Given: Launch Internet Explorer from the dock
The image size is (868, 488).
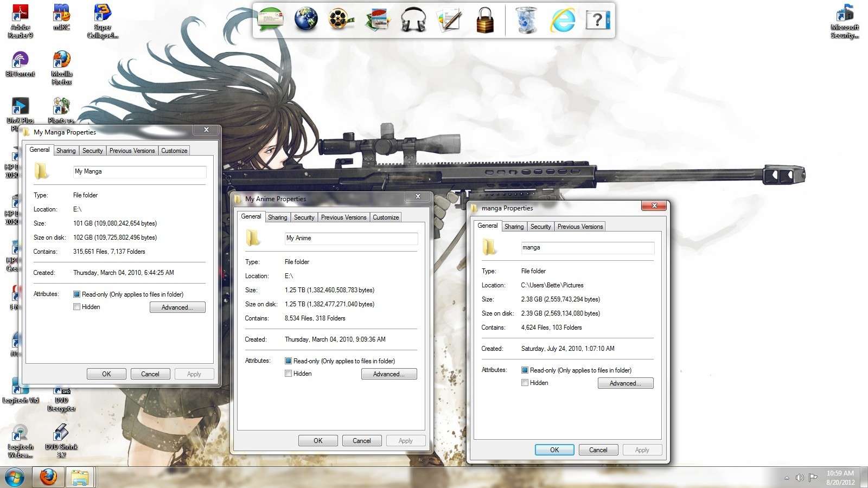Looking at the screenshot, I should pyautogui.click(x=563, y=21).
